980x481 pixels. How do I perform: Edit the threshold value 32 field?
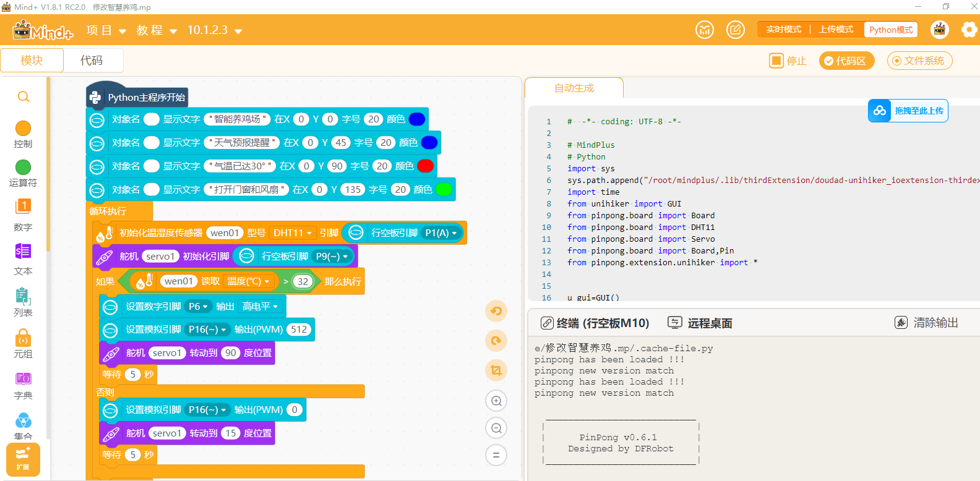tap(303, 281)
